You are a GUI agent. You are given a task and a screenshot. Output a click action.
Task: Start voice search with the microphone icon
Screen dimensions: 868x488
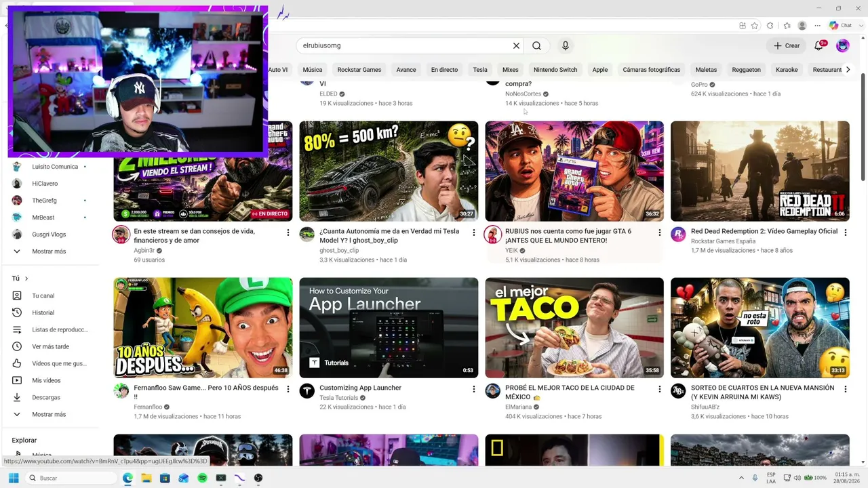coord(566,45)
